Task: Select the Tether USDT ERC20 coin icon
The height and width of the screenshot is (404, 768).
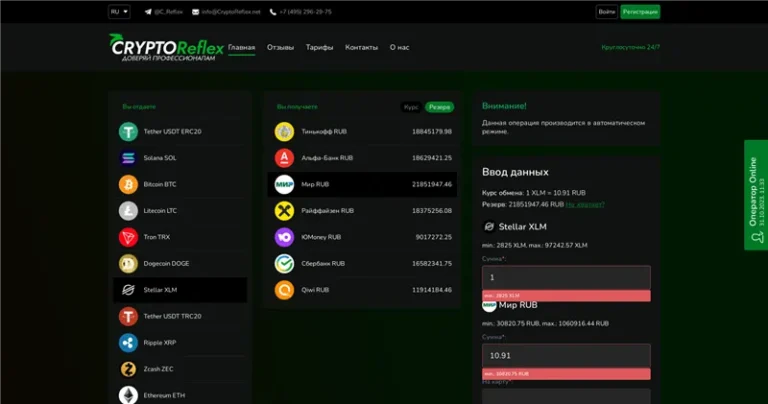Action: 128,132
